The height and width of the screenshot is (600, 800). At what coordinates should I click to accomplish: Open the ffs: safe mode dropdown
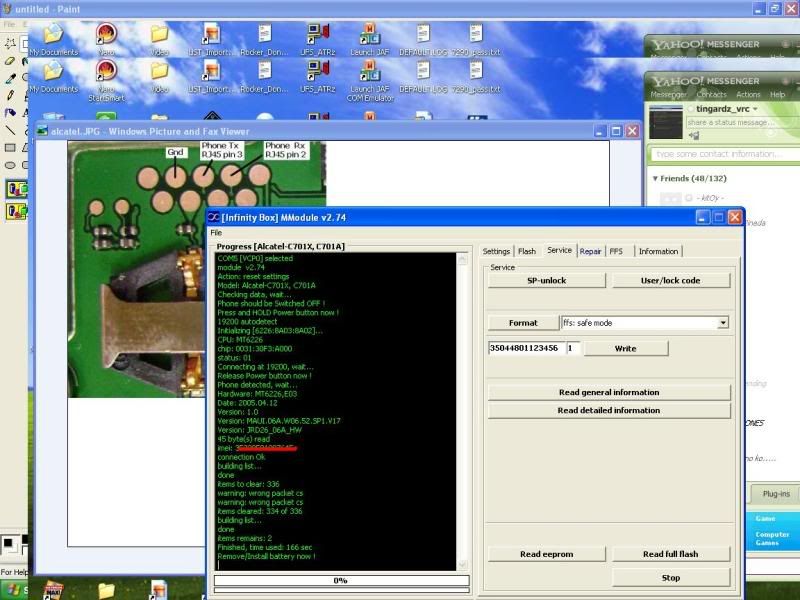(x=723, y=323)
